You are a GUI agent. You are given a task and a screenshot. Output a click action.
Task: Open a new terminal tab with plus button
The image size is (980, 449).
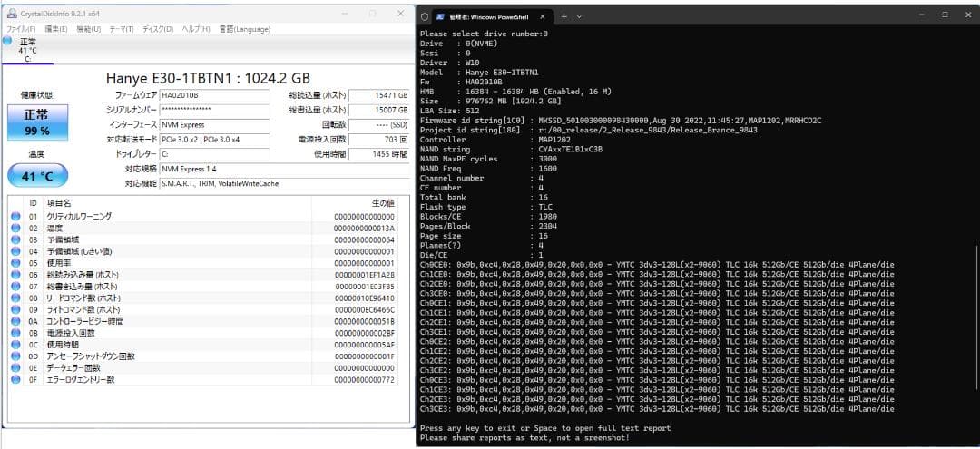pyautogui.click(x=563, y=16)
